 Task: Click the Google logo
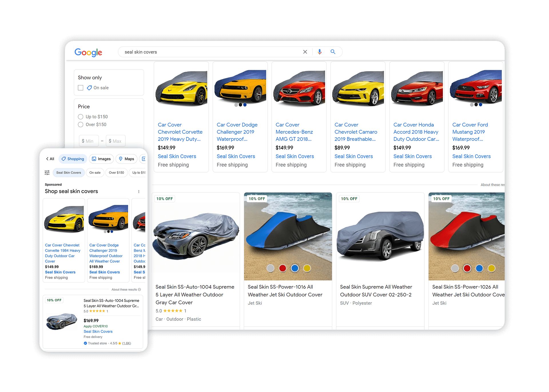(88, 52)
